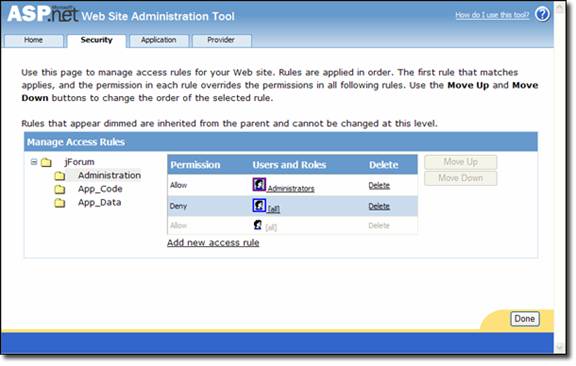The height and width of the screenshot is (366, 576).
Task: Click the Administrators role link
Action: (291, 189)
